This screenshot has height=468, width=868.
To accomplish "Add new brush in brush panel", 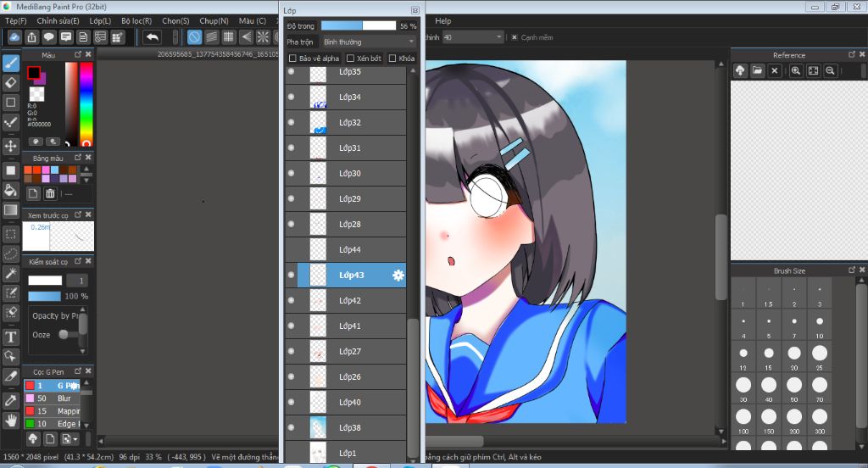I will pos(50,438).
